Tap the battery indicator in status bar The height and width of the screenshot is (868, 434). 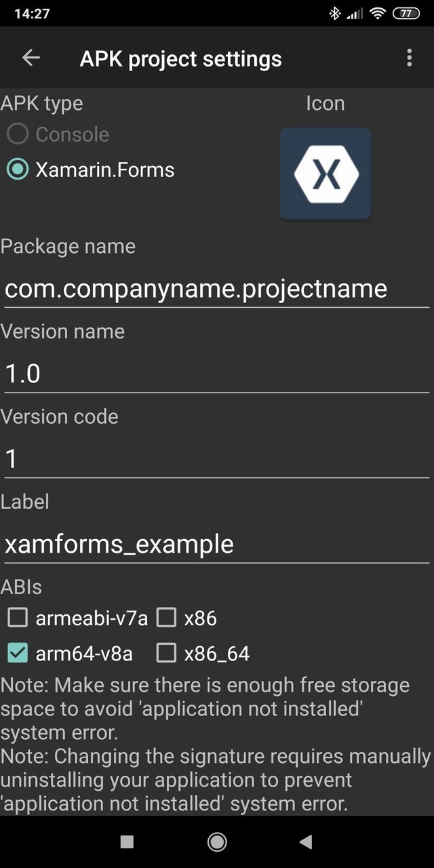(x=406, y=14)
